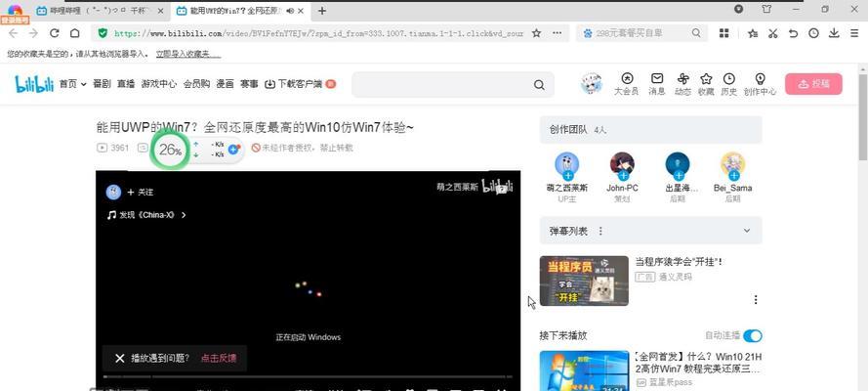This screenshot has height=391, width=868.
Task: Click the bilibili logo
Action: (x=34, y=84)
